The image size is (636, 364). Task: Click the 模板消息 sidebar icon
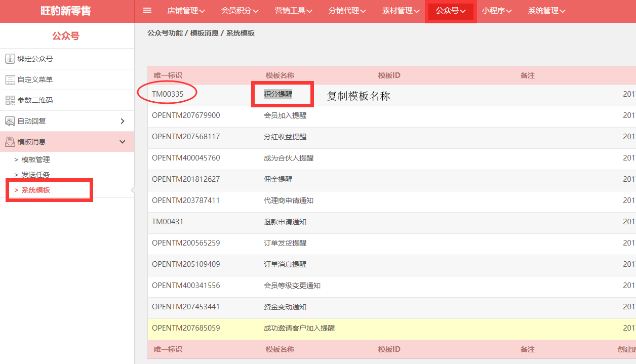(10, 142)
